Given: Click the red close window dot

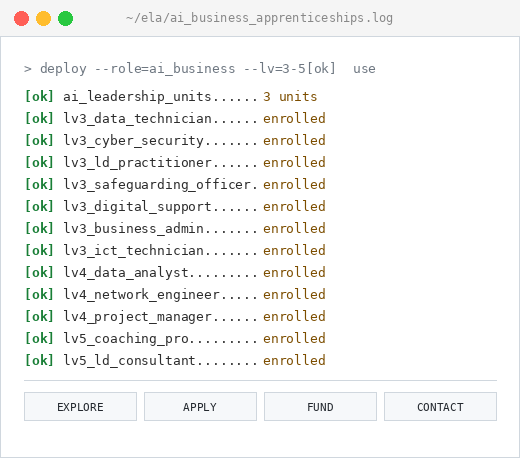Looking at the screenshot, I should coord(21,18).
